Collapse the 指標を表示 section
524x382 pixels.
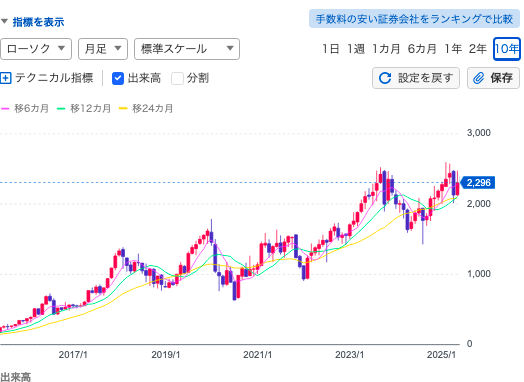[x=33, y=22]
